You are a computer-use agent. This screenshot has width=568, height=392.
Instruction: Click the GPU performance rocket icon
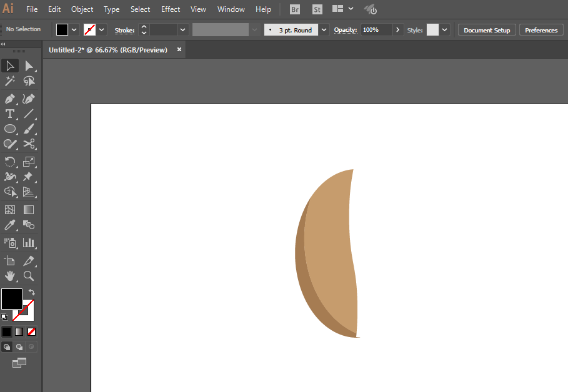pyautogui.click(x=371, y=9)
